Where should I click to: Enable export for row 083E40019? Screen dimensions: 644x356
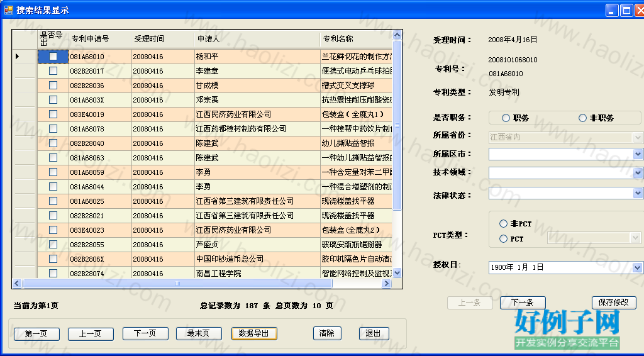coord(53,114)
